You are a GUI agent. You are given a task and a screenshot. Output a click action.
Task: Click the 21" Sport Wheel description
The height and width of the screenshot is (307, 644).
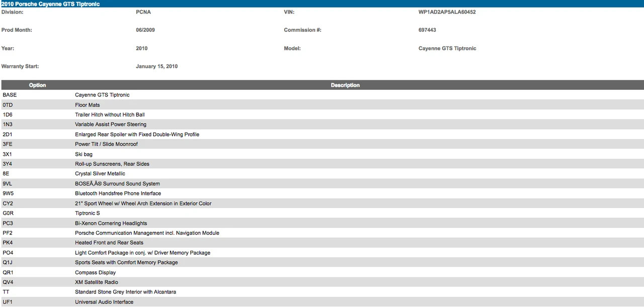(x=143, y=203)
